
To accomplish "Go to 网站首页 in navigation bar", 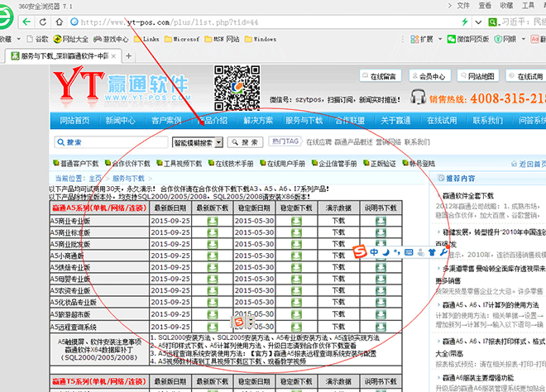I will pos(74,121).
